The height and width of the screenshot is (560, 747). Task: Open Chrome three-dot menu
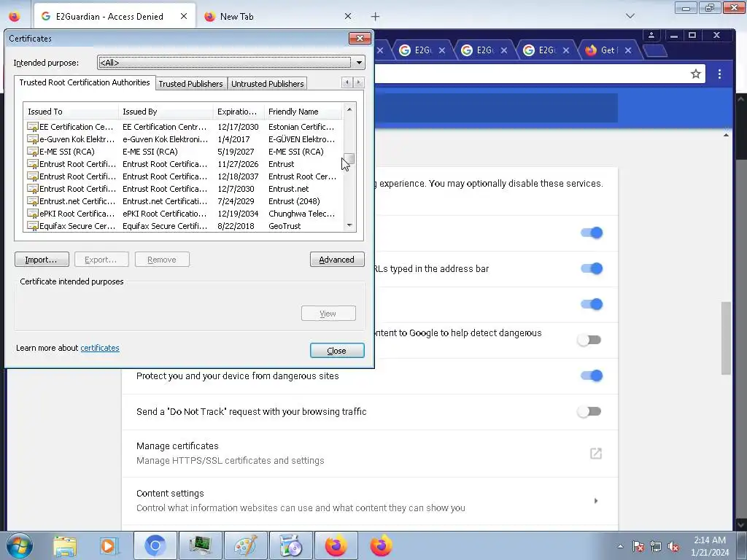point(719,74)
